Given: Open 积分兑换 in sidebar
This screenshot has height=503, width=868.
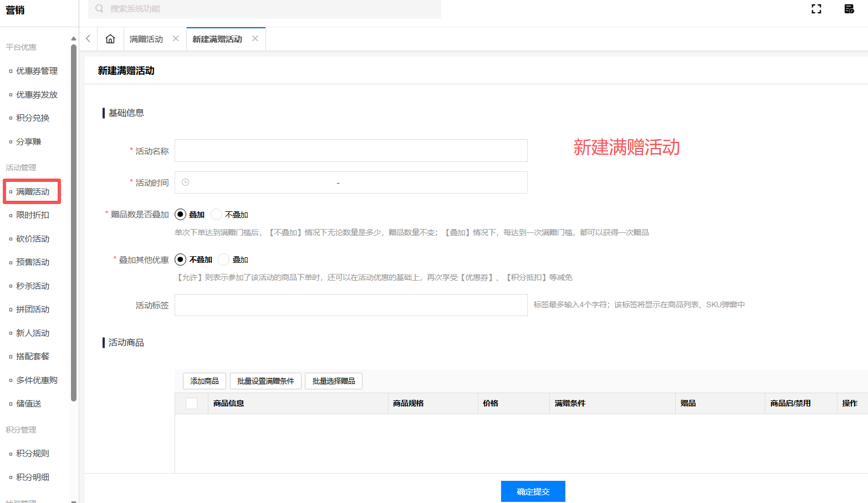Looking at the screenshot, I should coord(33,118).
